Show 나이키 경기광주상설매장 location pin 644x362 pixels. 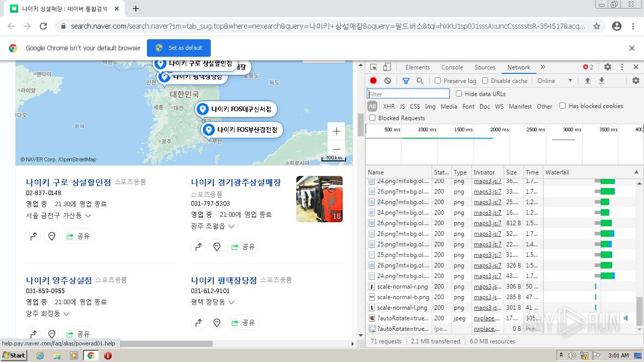click(x=217, y=247)
